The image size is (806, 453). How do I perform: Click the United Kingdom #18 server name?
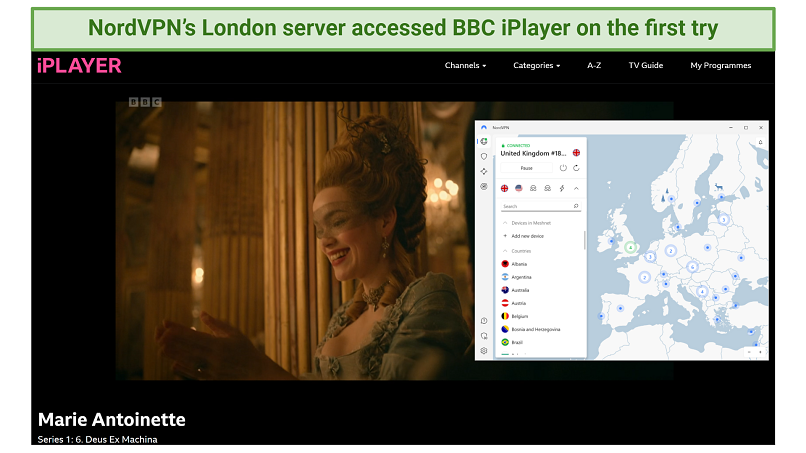(533, 153)
